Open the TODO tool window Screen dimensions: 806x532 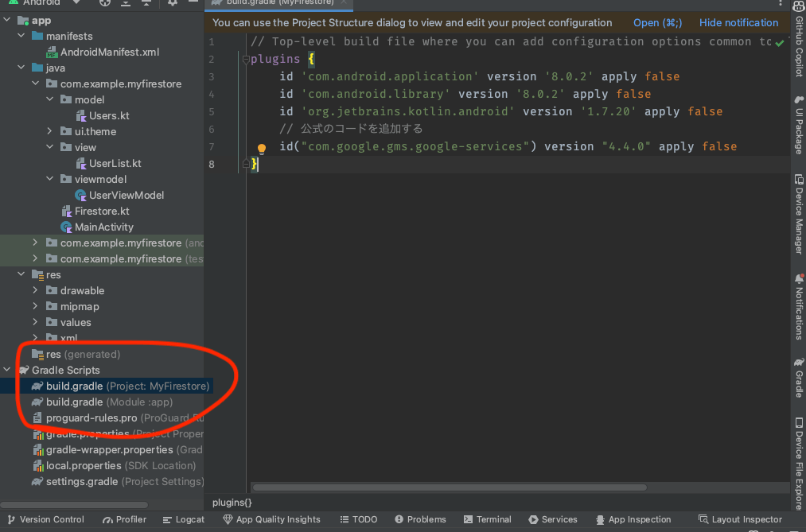tap(359, 520)
